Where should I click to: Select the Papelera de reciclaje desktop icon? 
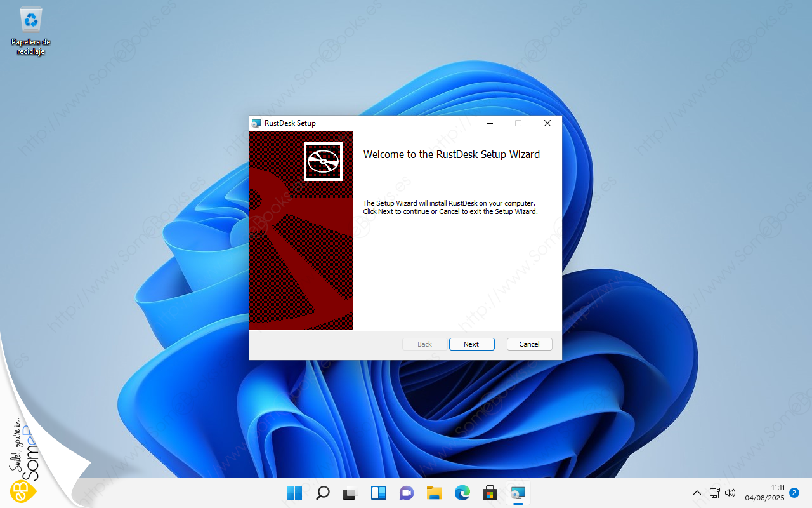(x=30, y=32)
